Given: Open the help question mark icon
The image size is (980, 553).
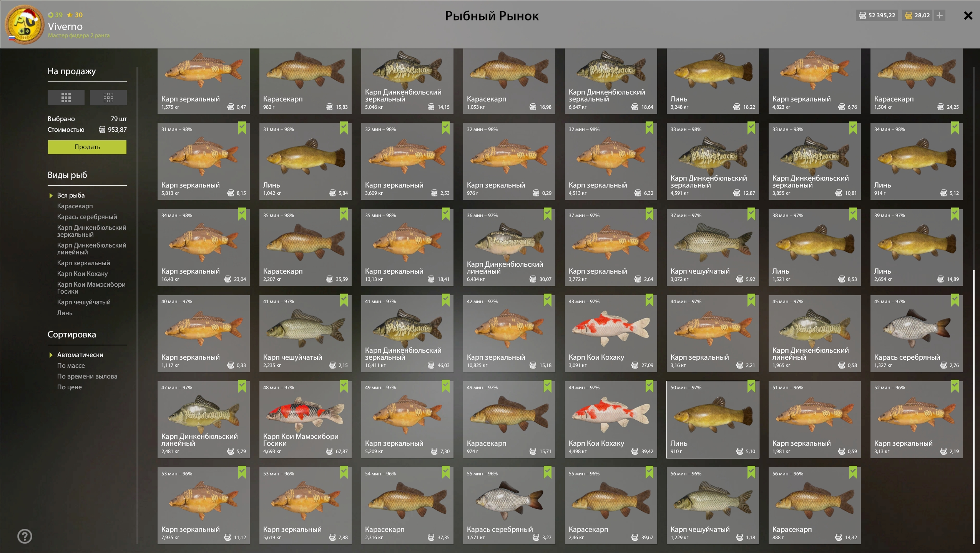Looking at the screenshot, I should (25, 536).
